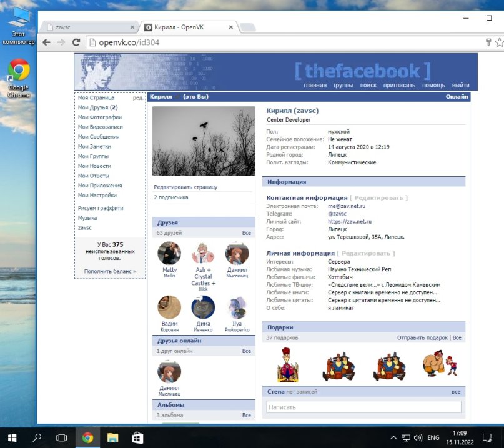
Task: Show all friends via 'Все' link
Action: pyautogui.click(x=246, y=233)
